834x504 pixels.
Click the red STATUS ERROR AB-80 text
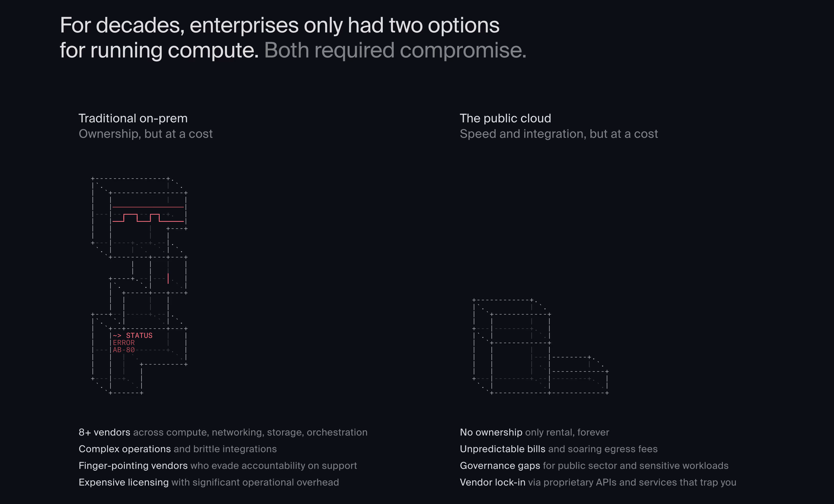click(133, 342)
